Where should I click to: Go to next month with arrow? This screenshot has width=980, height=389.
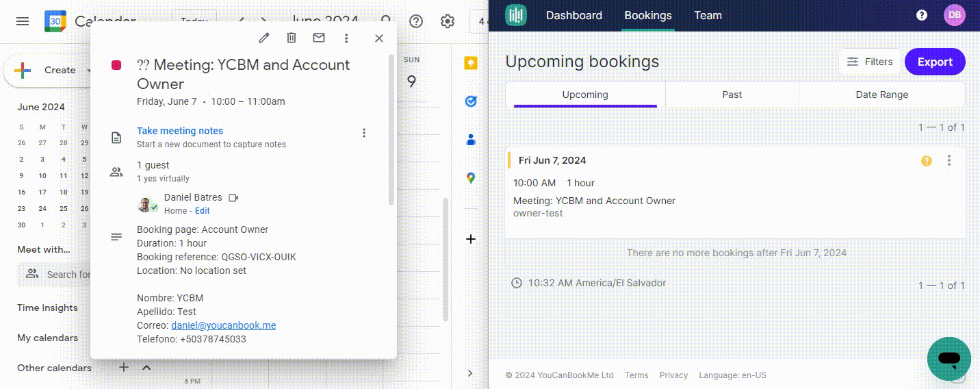tap(264, 21)
